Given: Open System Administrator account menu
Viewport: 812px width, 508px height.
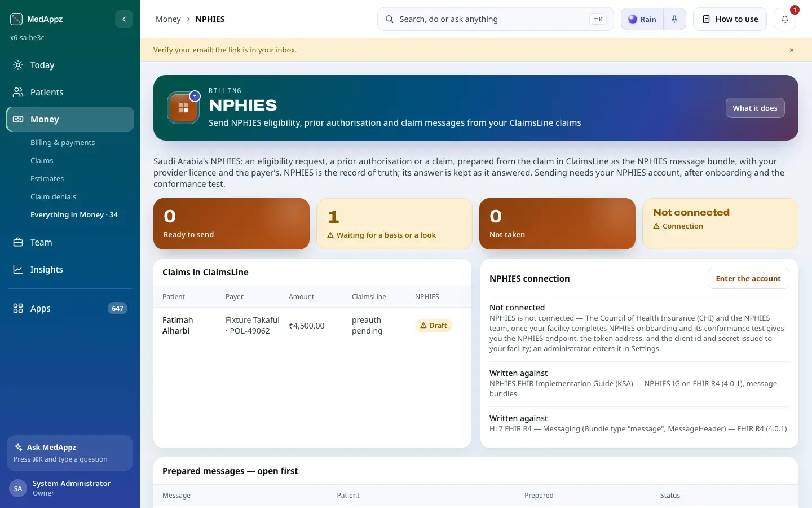Looking at the screenshot, I should [x=70, y=488].
